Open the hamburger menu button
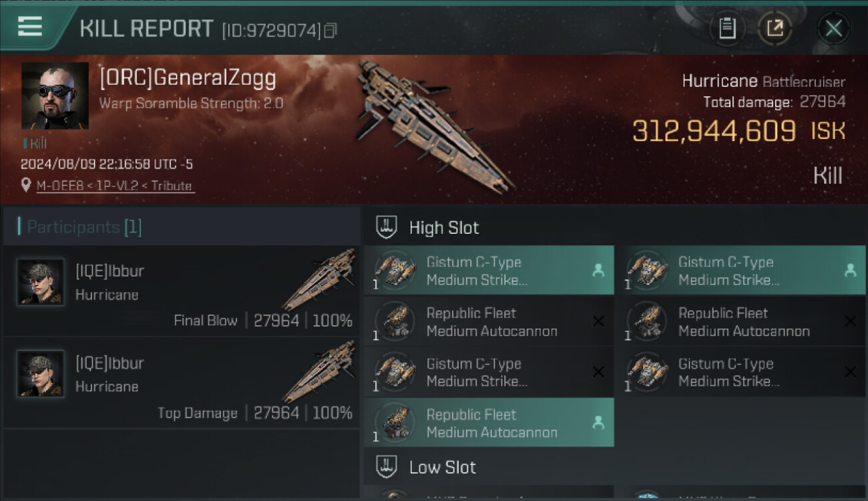 pyautogui.click(x=30, y=27)
